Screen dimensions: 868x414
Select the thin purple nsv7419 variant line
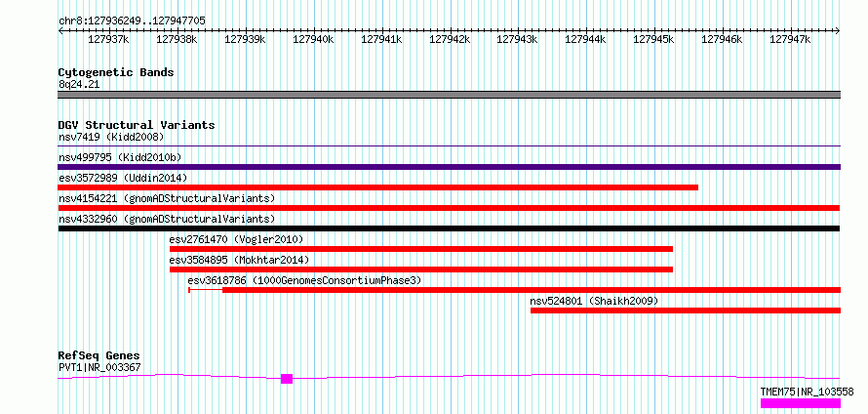pos(449,146)
